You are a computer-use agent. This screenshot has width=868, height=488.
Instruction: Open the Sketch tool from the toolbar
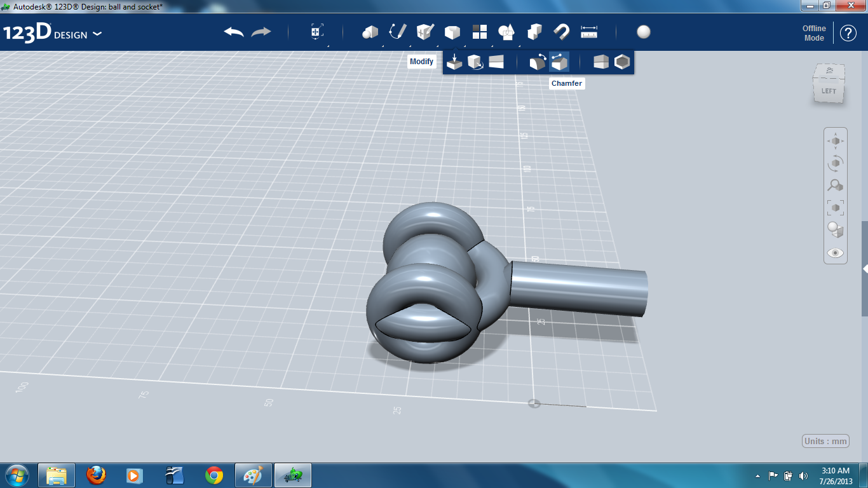point(397,32)
